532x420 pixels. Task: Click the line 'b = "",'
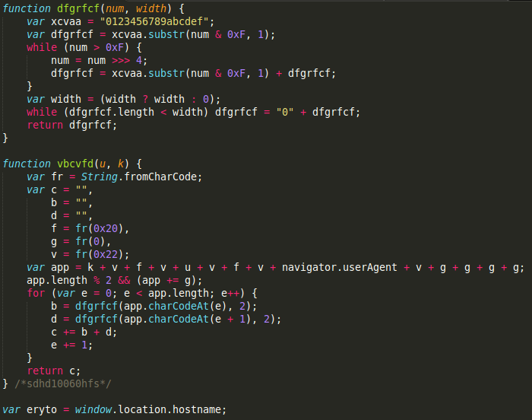(x=71, y=202)
